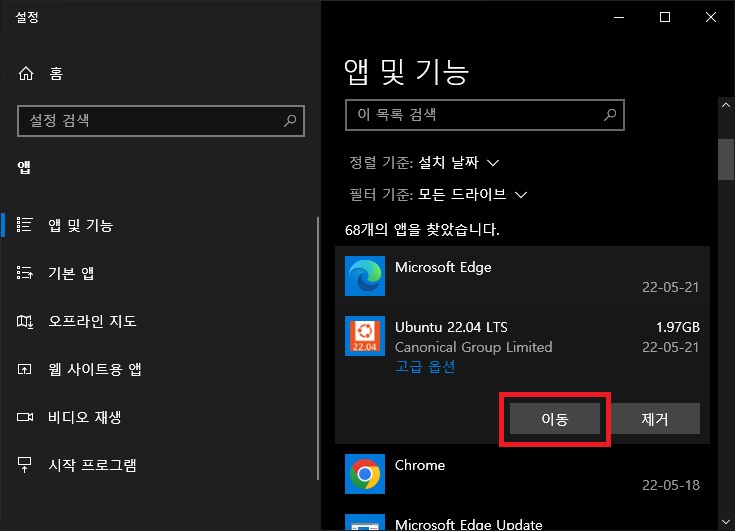
Task: Focus the 이 목록 검색 input field
Action: [x=485, y=115]
